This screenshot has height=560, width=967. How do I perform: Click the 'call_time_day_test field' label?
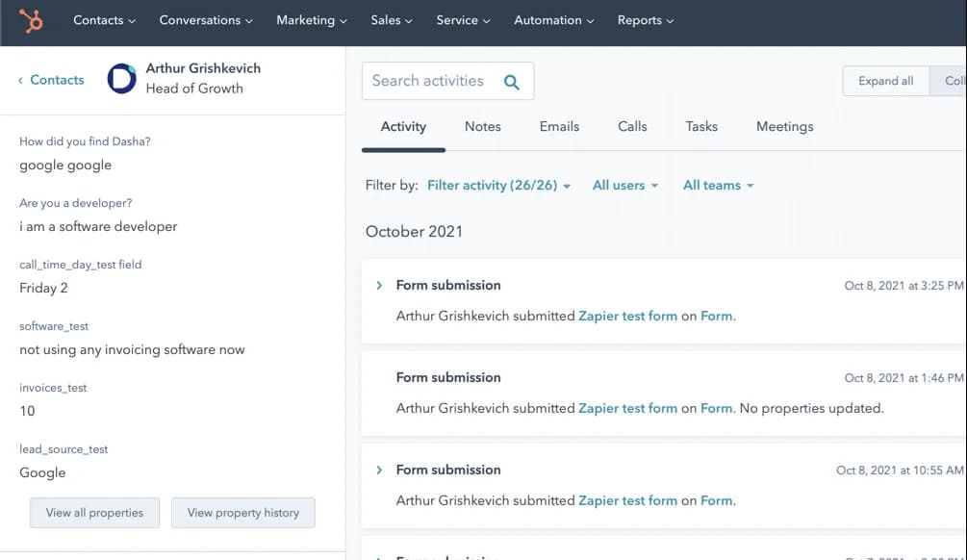[80, 265]
